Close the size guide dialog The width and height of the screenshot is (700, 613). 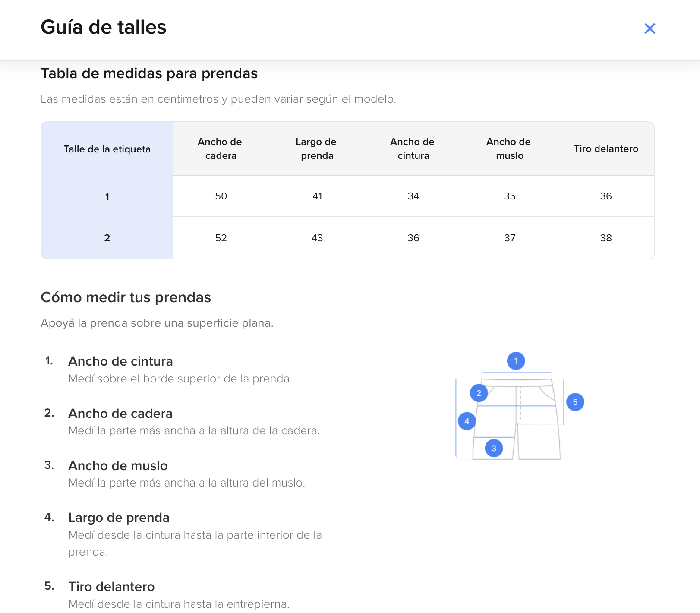coord(650,28)
